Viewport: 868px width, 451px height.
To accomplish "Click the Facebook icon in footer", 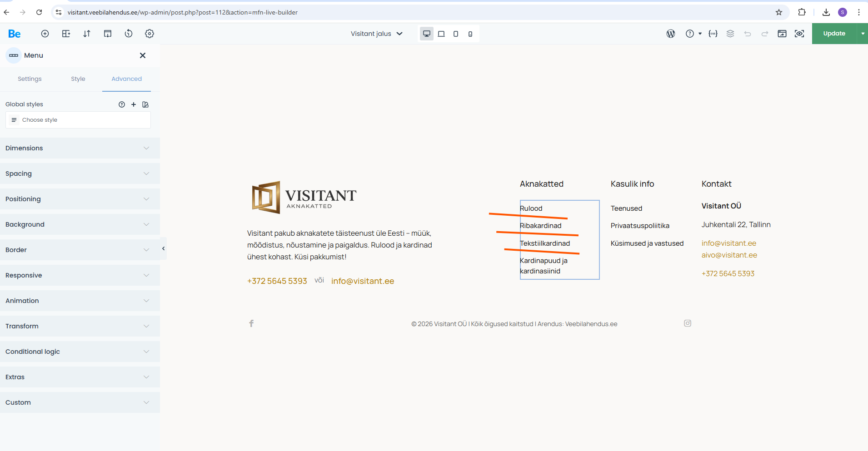I will click(251, 323).
